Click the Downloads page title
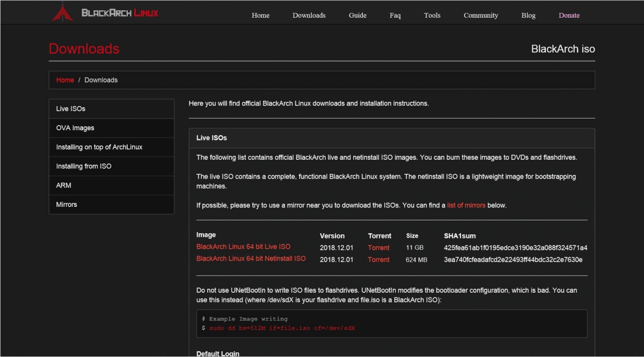The height and width of the screenshot is (357, 644). [x=84, y=49]
